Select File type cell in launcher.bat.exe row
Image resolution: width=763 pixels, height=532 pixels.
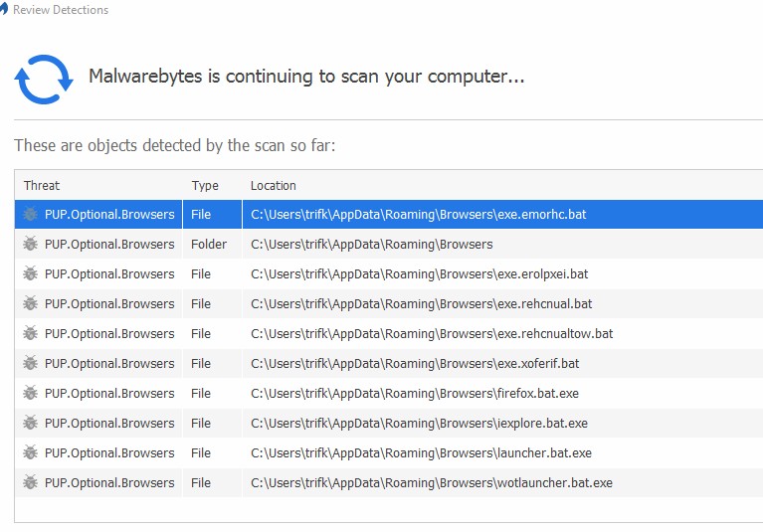coord(201,452)
